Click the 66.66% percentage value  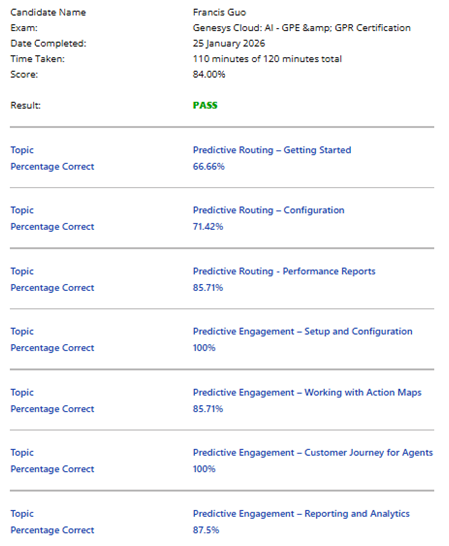(209, 166)
